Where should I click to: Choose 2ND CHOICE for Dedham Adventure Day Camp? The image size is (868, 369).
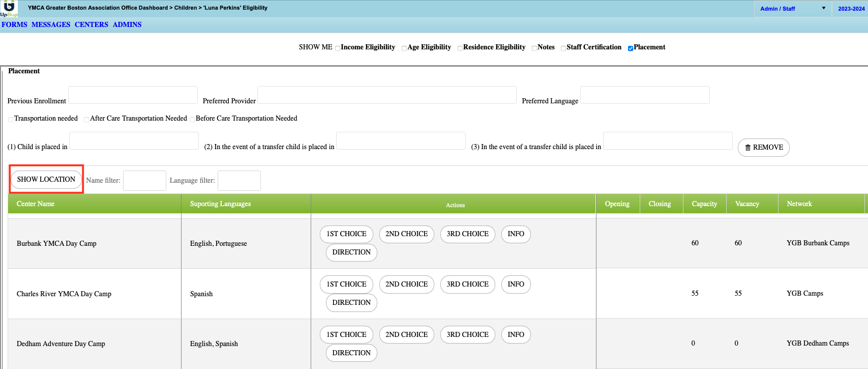406,335
